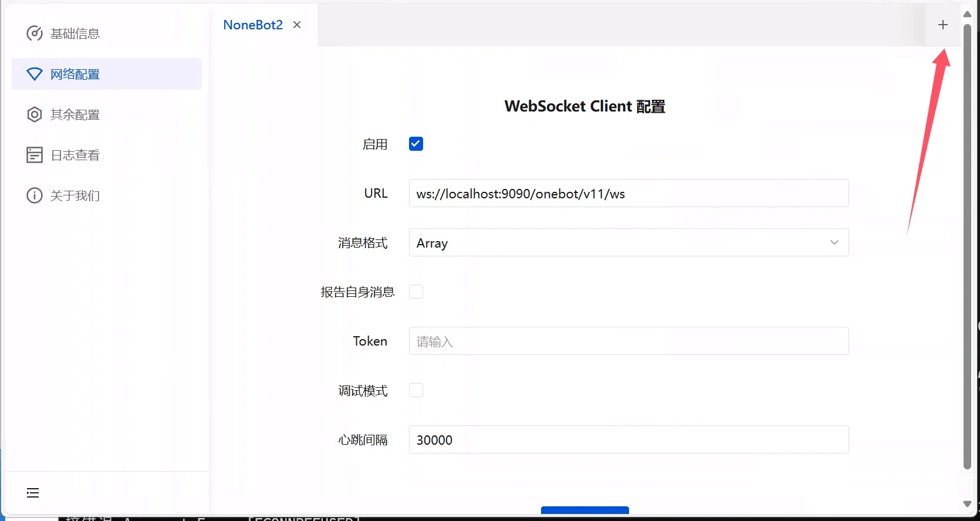Click the chevron arrow in 消息格式 selector
980x521 pixels.
[834, 242]
